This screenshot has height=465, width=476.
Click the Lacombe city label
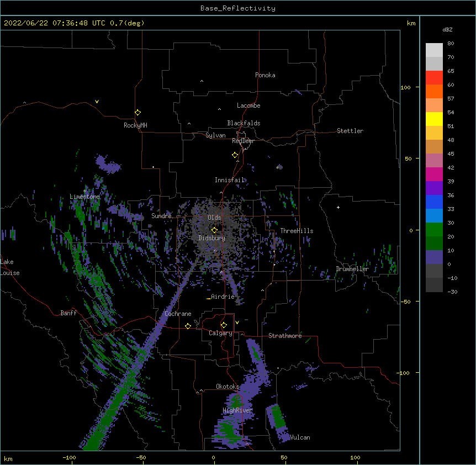(248, 105)
